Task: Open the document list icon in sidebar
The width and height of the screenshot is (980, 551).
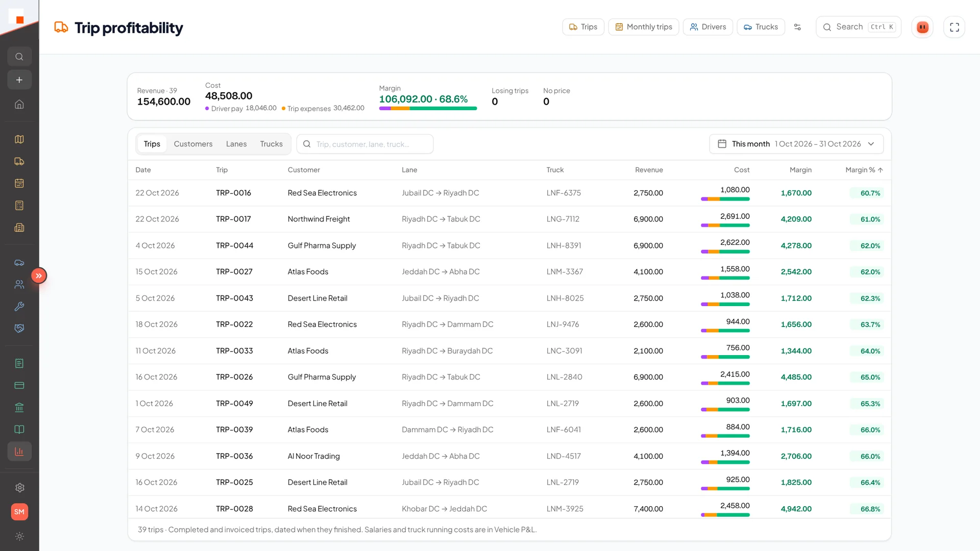Action: tap(19, 363)
